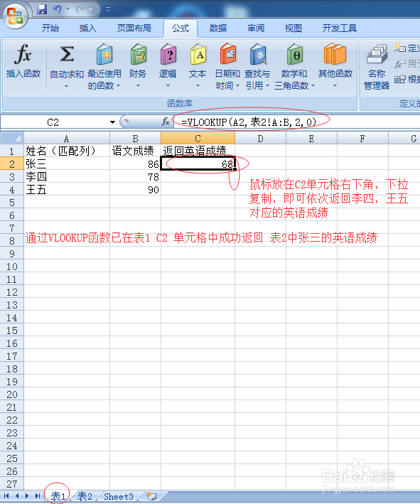The width and height of the screenshot is (420, 504).
Task: Select cell with value 86
Action: point(135,164)
